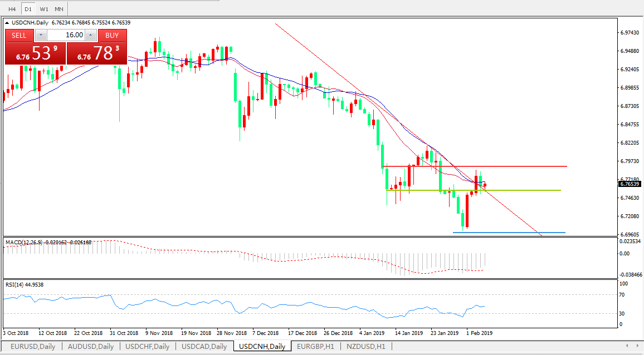
Task: Increase lot volume with up arrow
Action: point(90,35)
